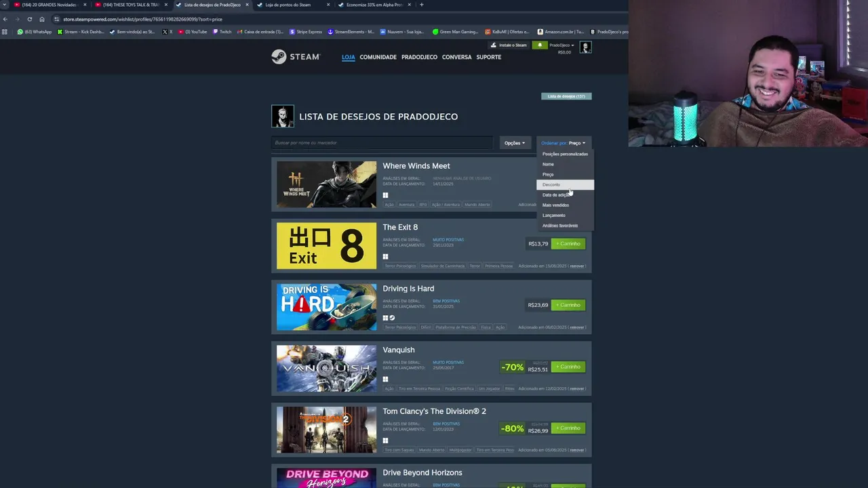The width and height of the screenshot is (868, 488).
Task: Remove Vanquish from wishlist
Action: tap(577, 388)
